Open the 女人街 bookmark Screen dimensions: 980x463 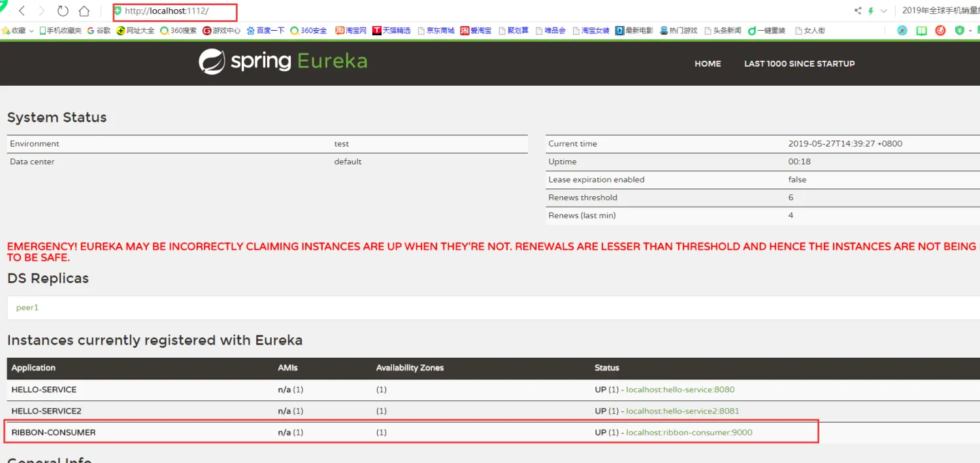coord(810,31)
